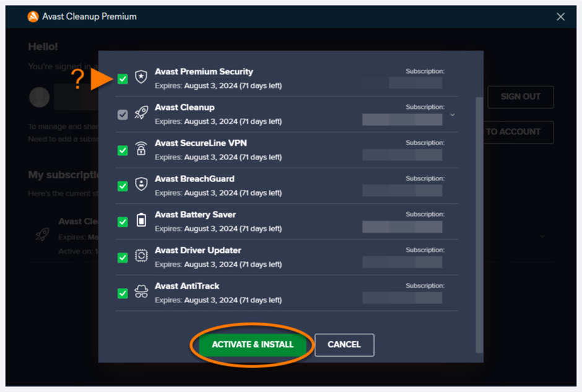
Task: Click the Driver Updater chip icon
Action: 141,256
